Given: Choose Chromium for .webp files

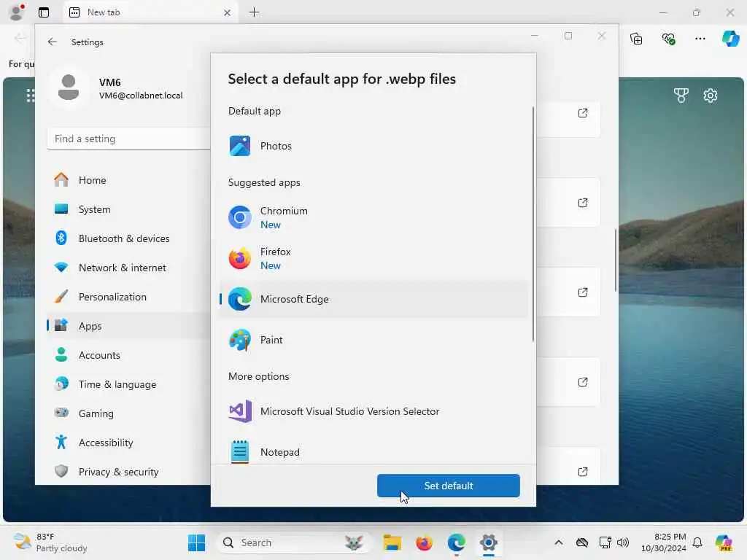Looking at the screenshot, I should 373,217.
